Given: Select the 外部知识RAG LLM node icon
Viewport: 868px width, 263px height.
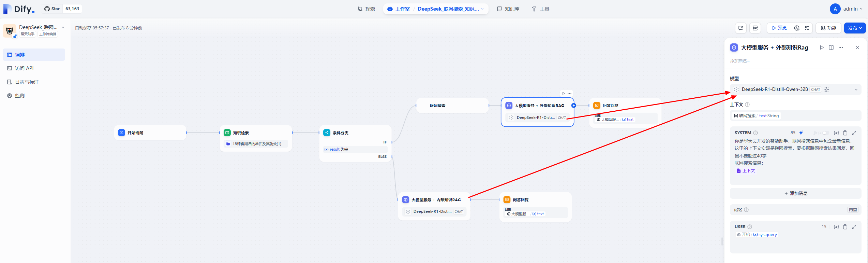Looking at the screenshot, I should pos(509,106).
